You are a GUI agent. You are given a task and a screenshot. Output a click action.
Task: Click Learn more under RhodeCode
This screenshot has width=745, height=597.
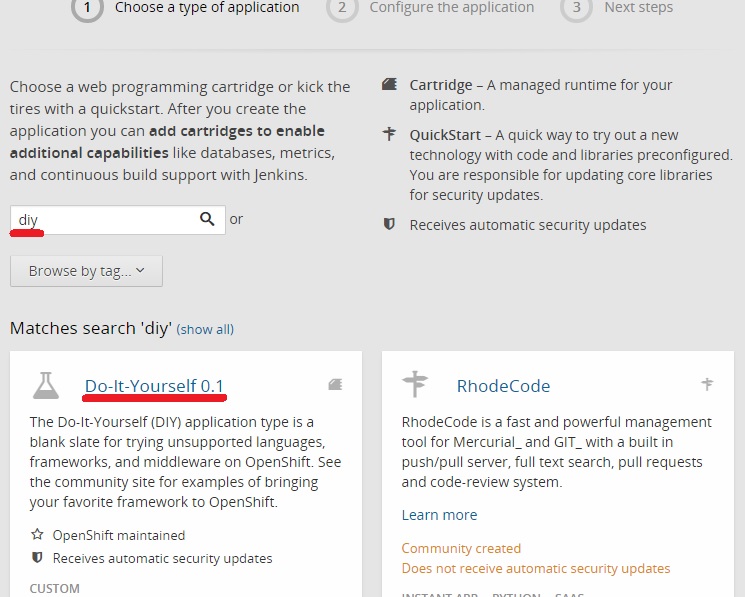(439, 515)
